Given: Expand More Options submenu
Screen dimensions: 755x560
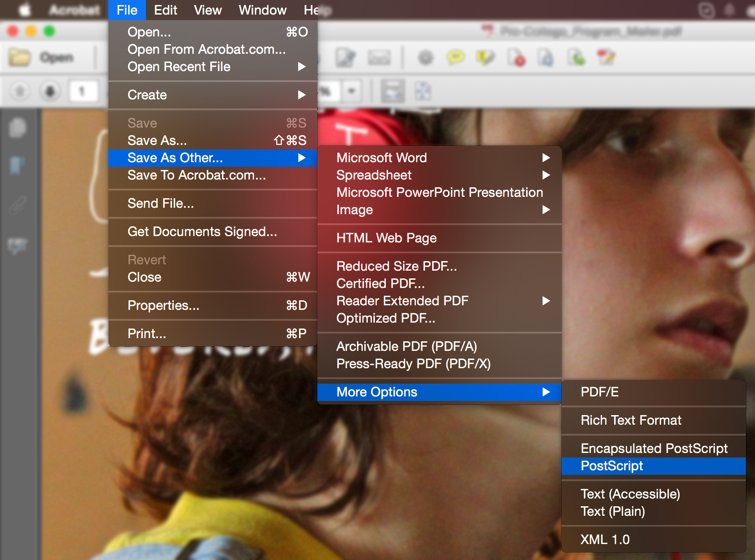Looking at the screenshot, I should point(440,392).
